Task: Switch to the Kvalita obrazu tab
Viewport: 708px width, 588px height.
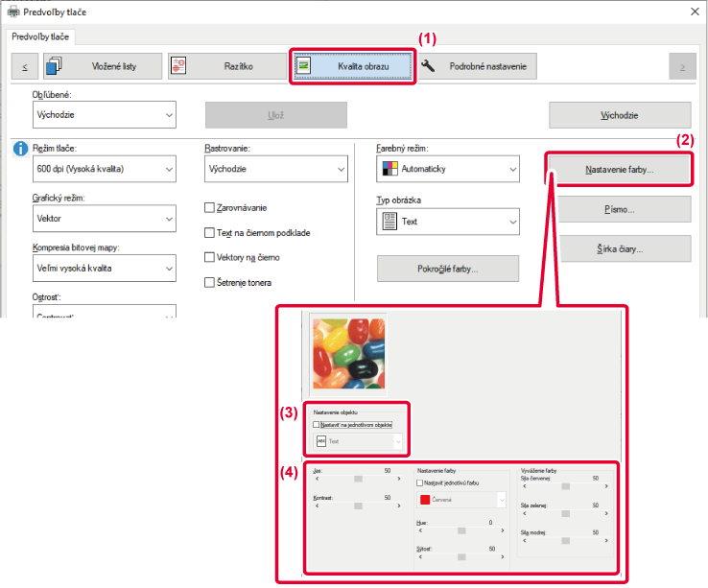Action: pyautogui.click(x=353, y=66)
